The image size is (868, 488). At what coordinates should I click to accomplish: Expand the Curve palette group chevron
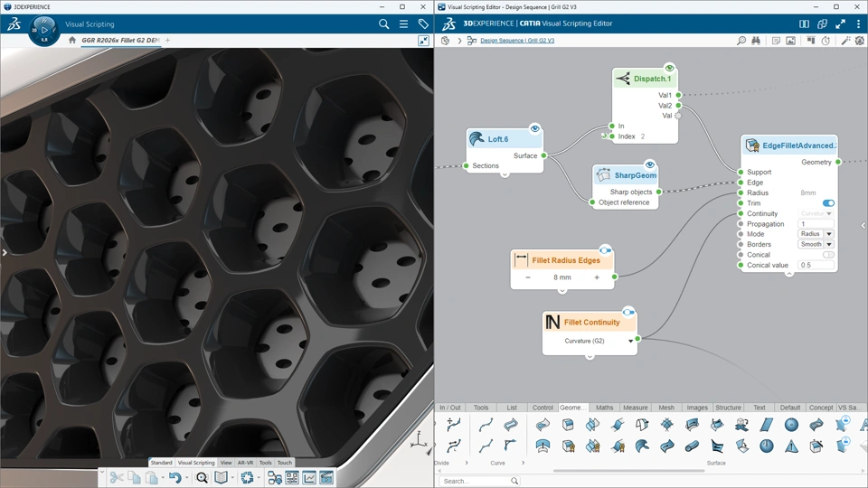click(x=523, y=463)
